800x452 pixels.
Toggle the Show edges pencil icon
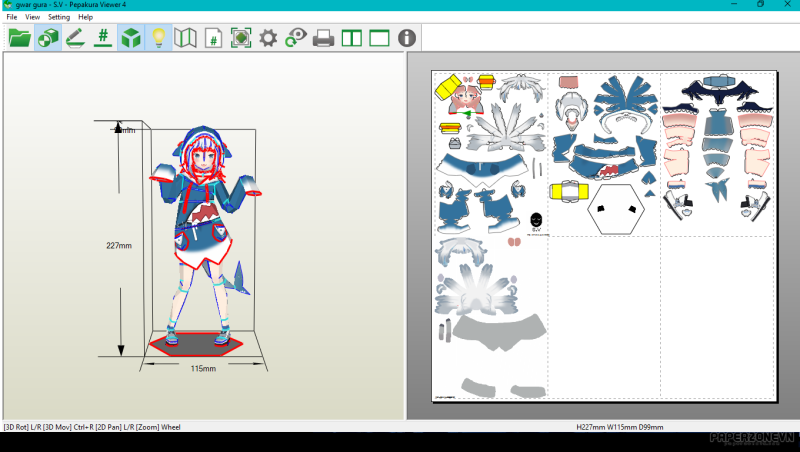click(76, 38)
